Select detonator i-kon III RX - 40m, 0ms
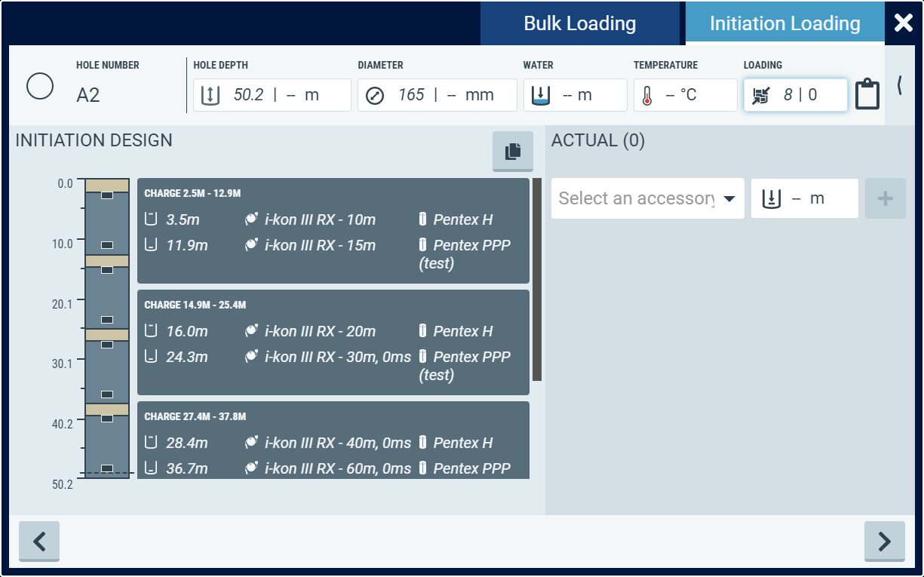This screenshot has height=577, width=924. [338, 443]
